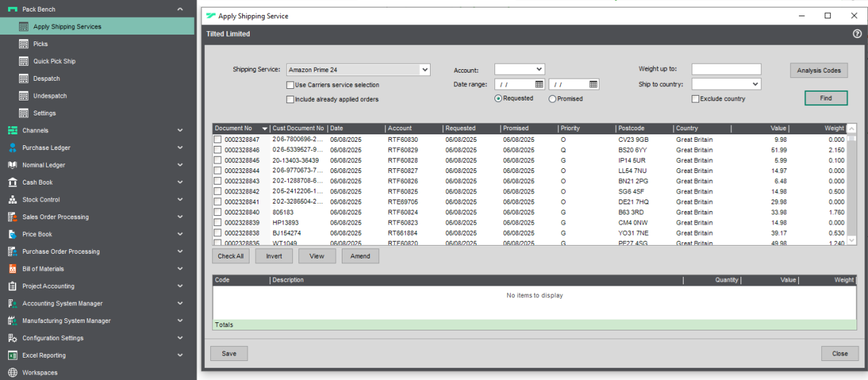
Task: Click the Excel Reporting icon
Action: [x=12, y=356]
